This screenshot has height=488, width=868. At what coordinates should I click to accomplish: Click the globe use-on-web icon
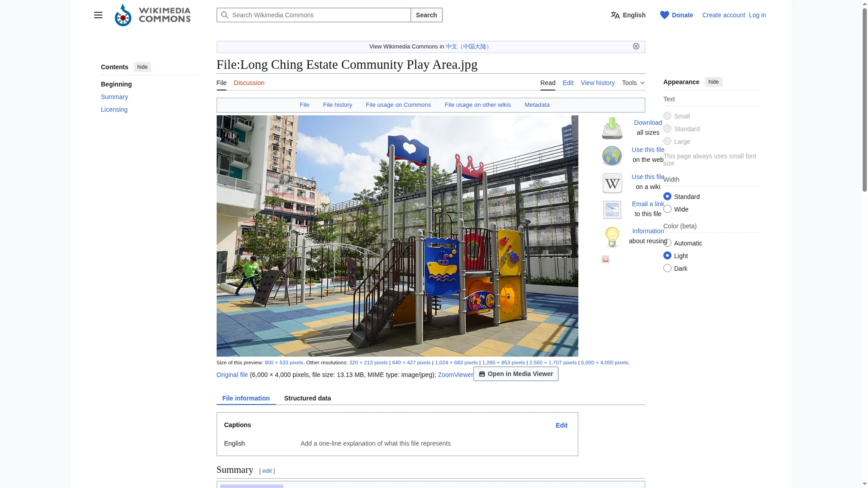click(612, 156)
